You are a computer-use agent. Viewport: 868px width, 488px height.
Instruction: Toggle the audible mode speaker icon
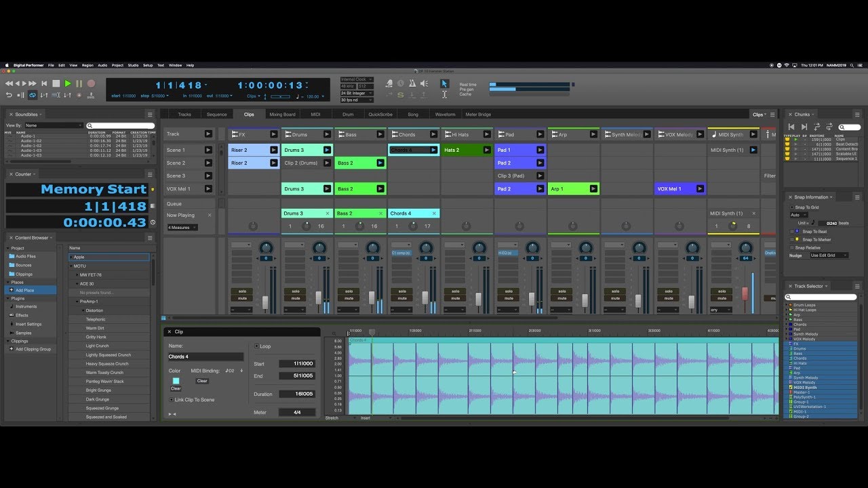424,84
